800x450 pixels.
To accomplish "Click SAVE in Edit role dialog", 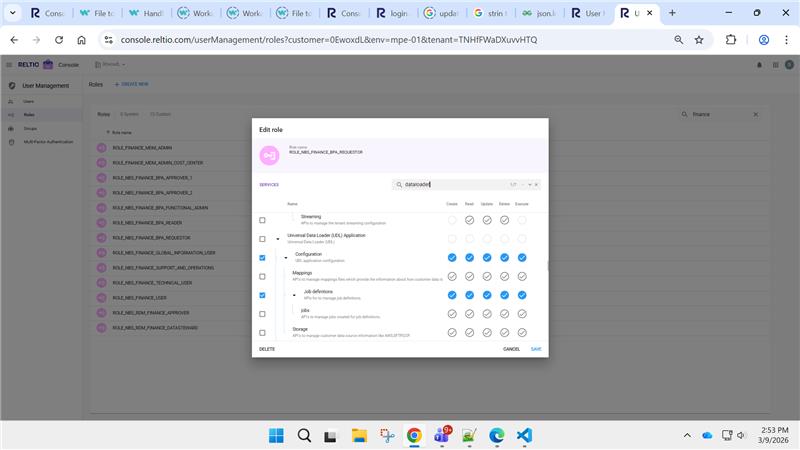I will pos(536,349).
